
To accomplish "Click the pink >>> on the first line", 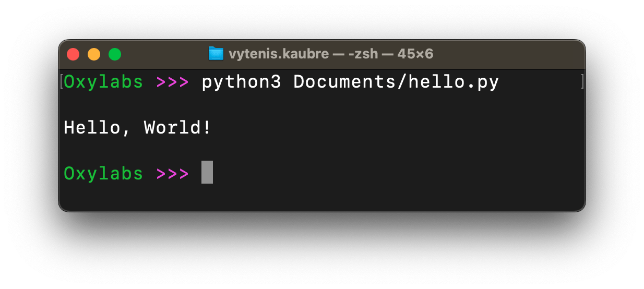I will (x=173, y=82).
